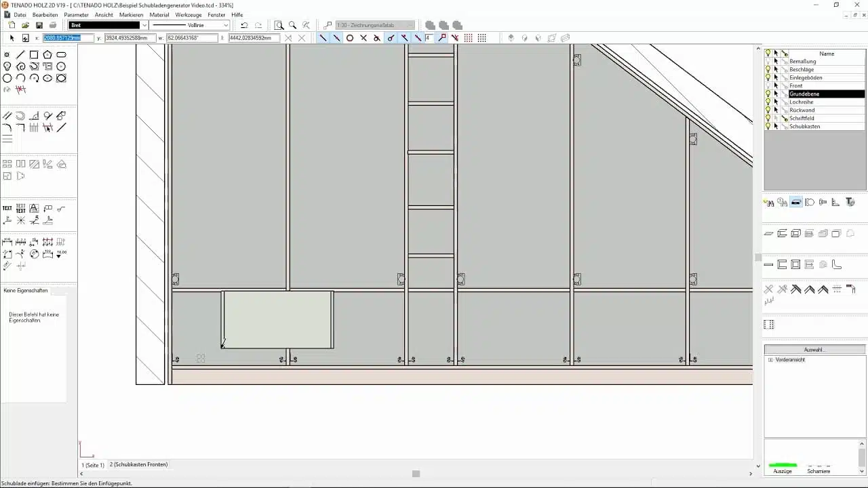Click the library scroll down arrow

coord(862,470)
